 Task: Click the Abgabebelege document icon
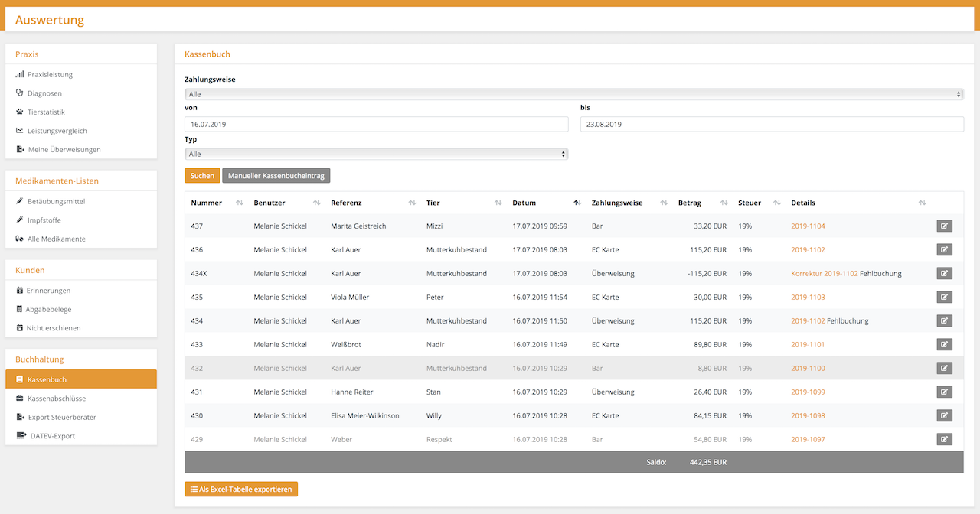(x=19, y=309)
